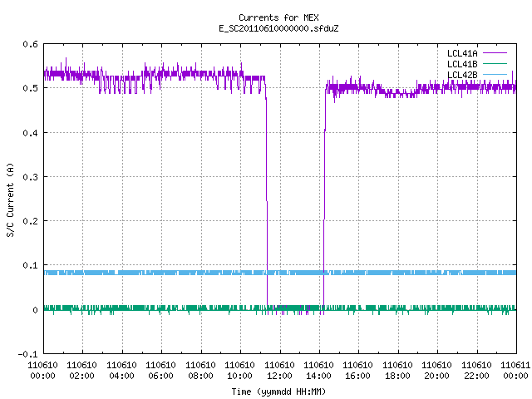Click the "16:00" time tick label
Viewport: 532px width, 399px height.
pos(358,376)
